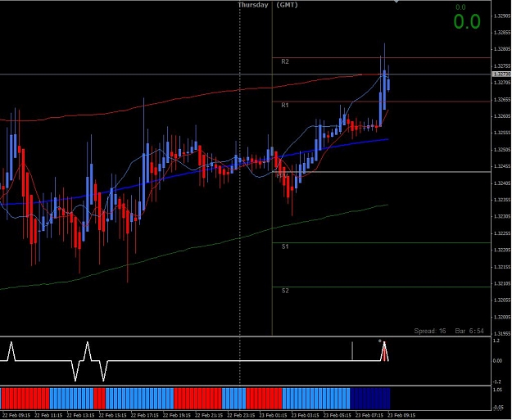Click the 1.32355 price scale value
The height and width of the screenshot is (420, 512).
pyautogui.click(x=502, y=200)
